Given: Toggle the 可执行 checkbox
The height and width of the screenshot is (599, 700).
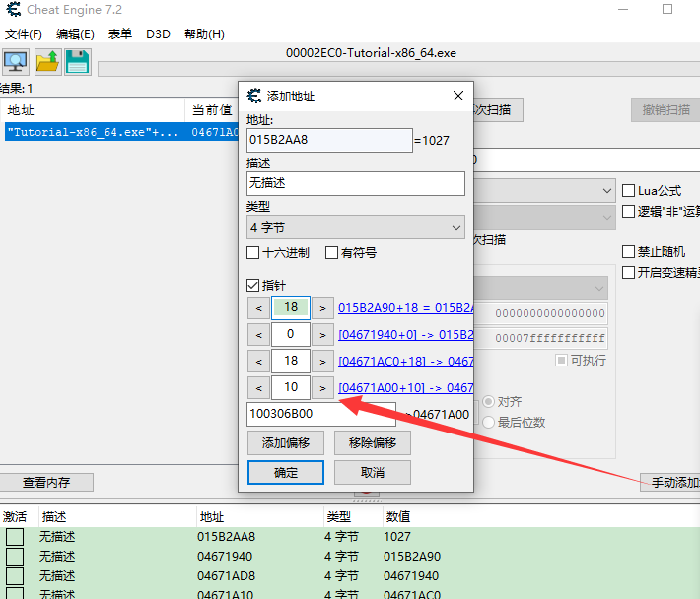Looking at the screenshot, I should [562, 360].
